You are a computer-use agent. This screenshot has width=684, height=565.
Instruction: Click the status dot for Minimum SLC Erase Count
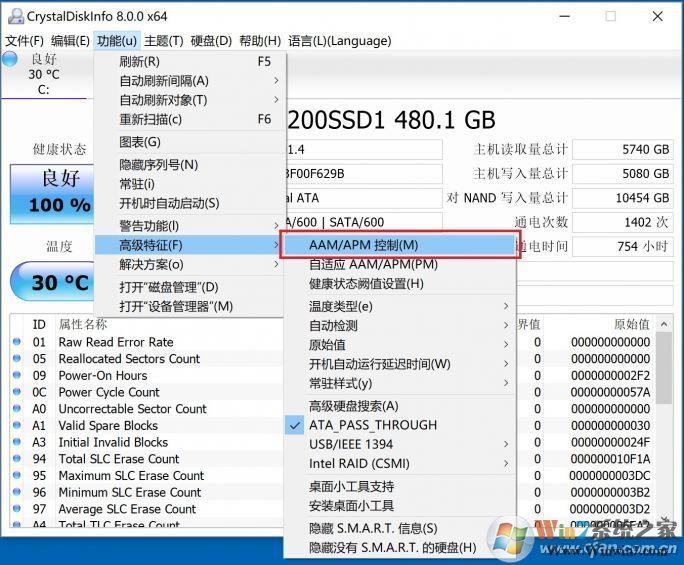17,492
